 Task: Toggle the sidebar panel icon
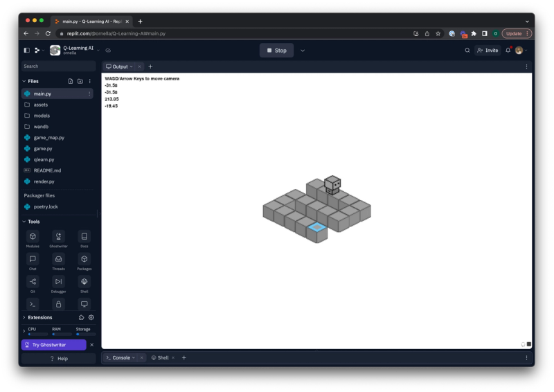point(26,50)
